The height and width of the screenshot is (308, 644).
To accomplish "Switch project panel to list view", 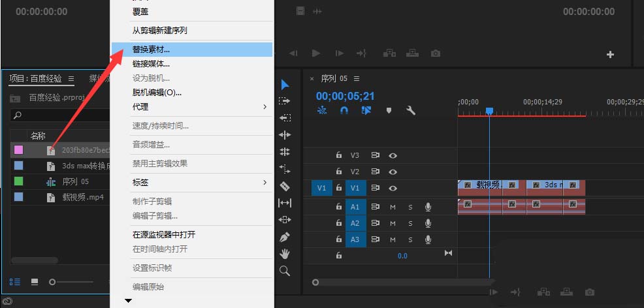I will click(x=15, y=282).
